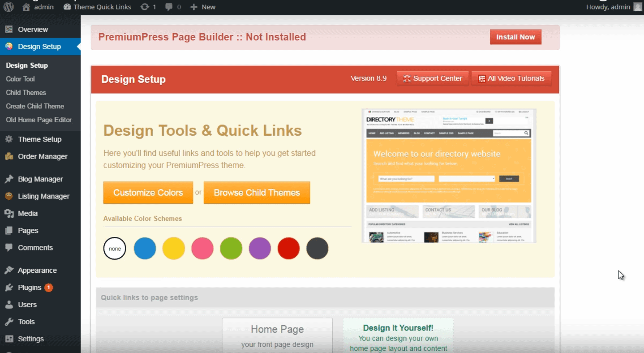Select the pink color scheme

(202, 249)
